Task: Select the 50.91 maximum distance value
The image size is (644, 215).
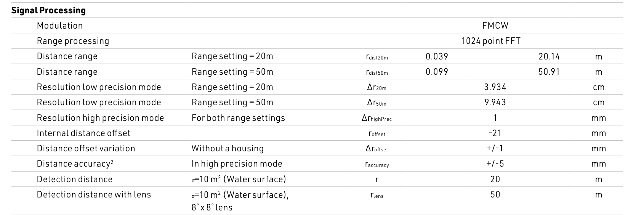Action: (549, 72)
